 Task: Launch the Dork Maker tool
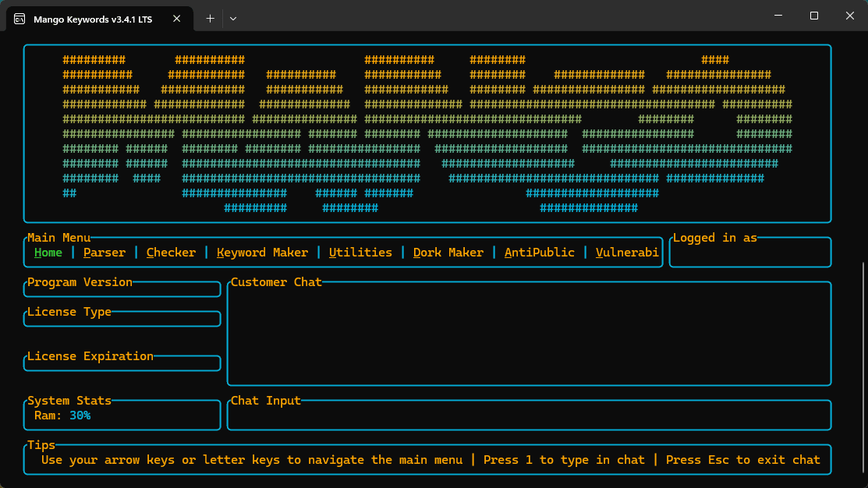(448, 252)
